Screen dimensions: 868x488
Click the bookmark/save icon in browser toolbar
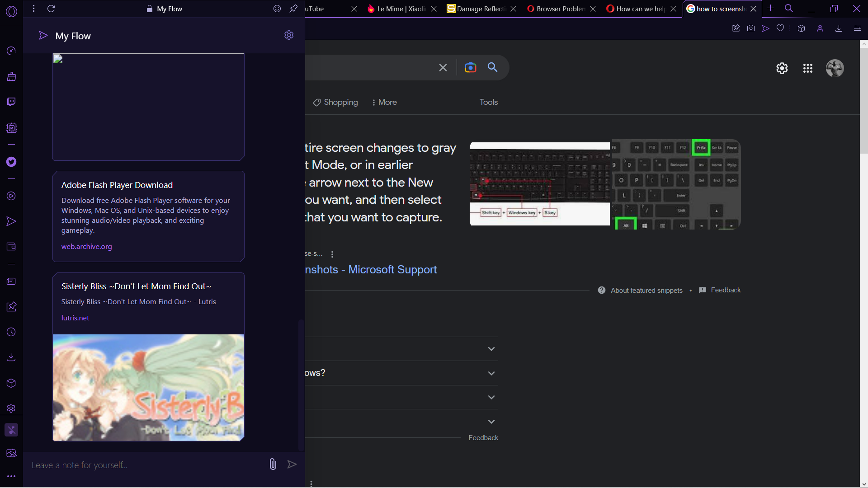[781, 28]
